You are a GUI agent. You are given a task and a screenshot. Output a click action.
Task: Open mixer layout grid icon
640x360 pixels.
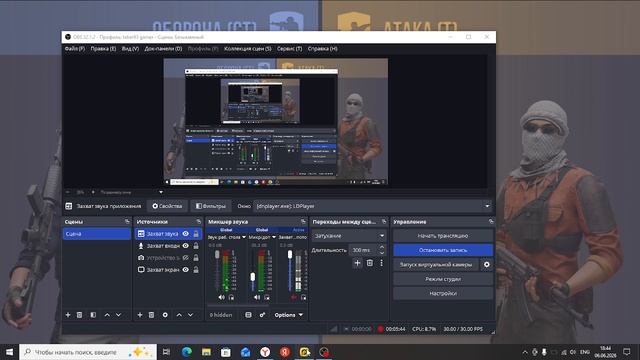coord(248,315)
